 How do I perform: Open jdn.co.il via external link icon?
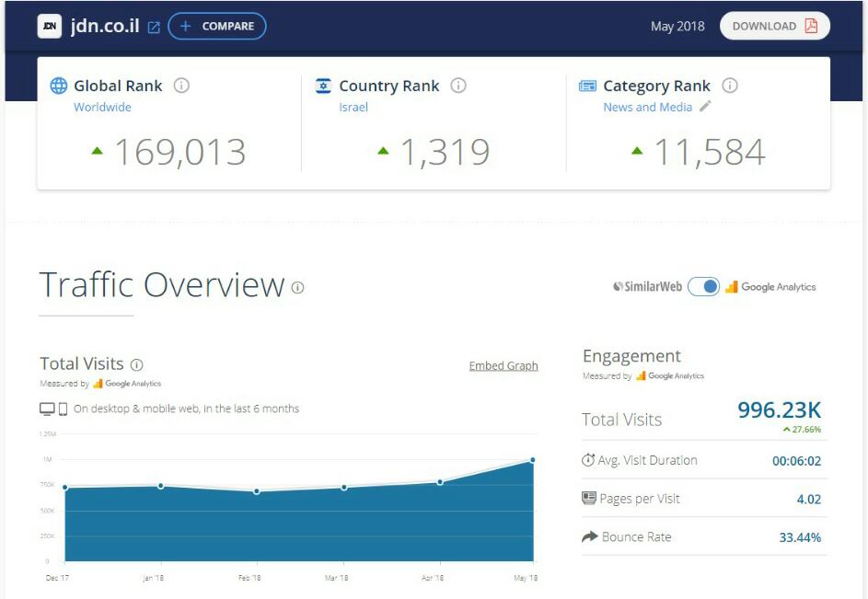154,28
